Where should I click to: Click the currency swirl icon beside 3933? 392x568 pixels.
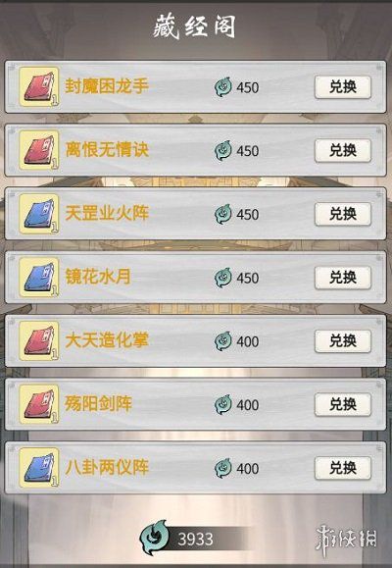tap(155, 538)
